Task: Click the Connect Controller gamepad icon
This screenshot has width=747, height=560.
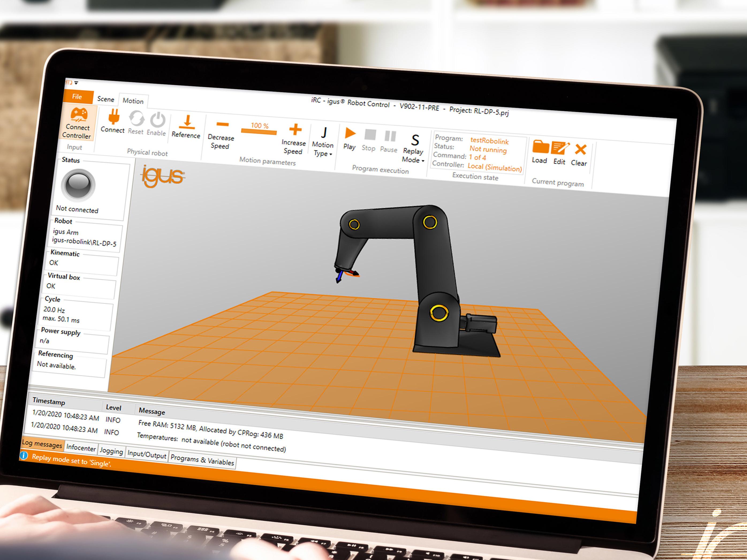Action: [79, 115]
